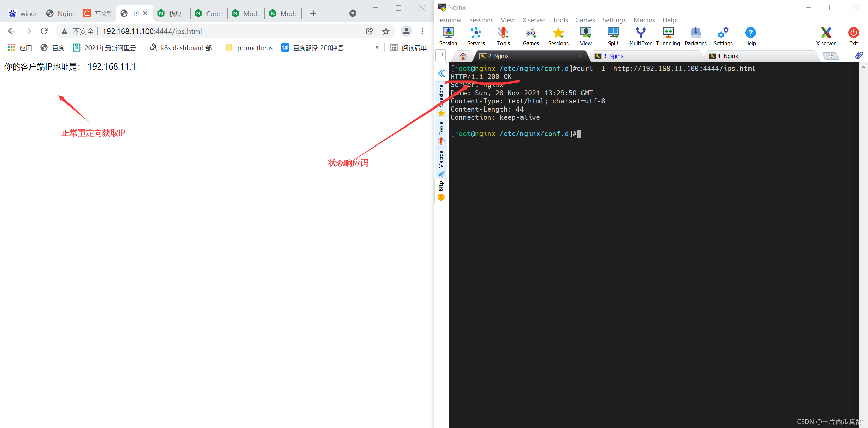Open Chrome tab search dropdown
Image resolution: width=868 pixels, height=428 pixels.
[353, 13]
